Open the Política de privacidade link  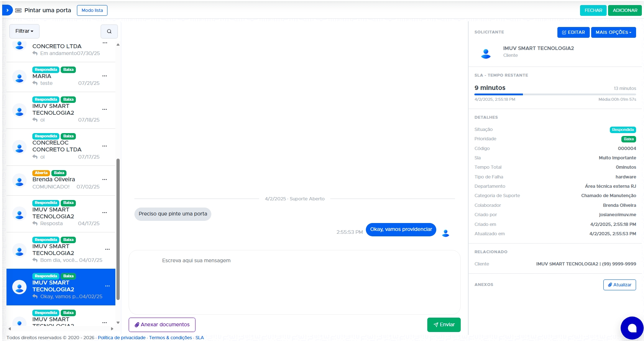[122, 338]
